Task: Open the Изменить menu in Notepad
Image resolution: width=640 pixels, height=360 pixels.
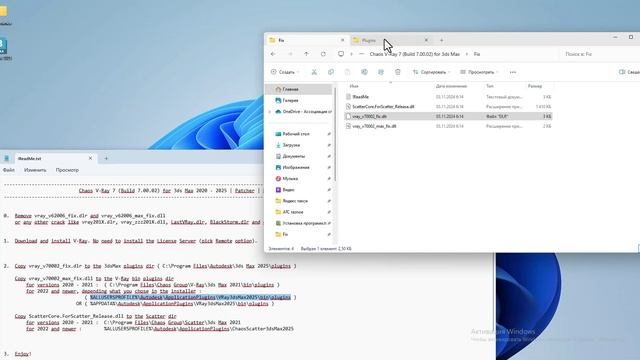Action: [35, 170]
